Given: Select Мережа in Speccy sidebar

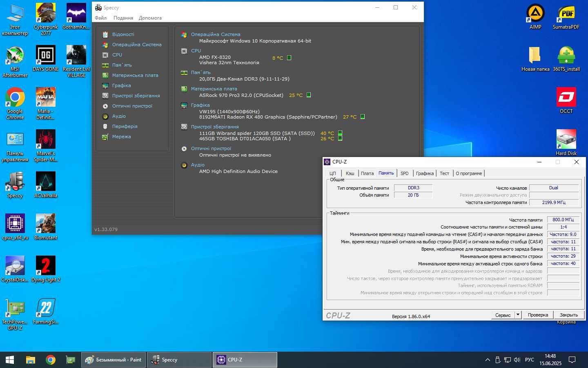Looking at the screenshot, I should pyautogui.click(x=121, y=137).
